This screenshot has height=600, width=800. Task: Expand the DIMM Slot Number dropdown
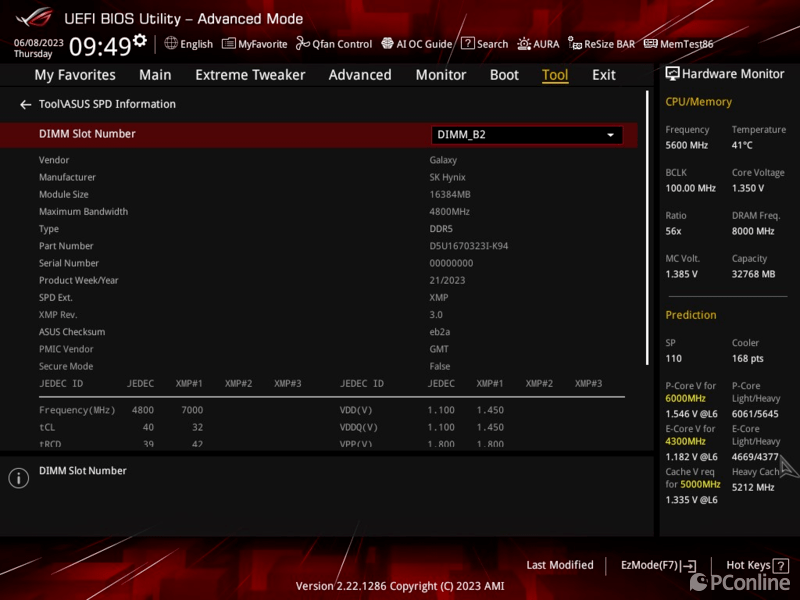tap(527, 135)
